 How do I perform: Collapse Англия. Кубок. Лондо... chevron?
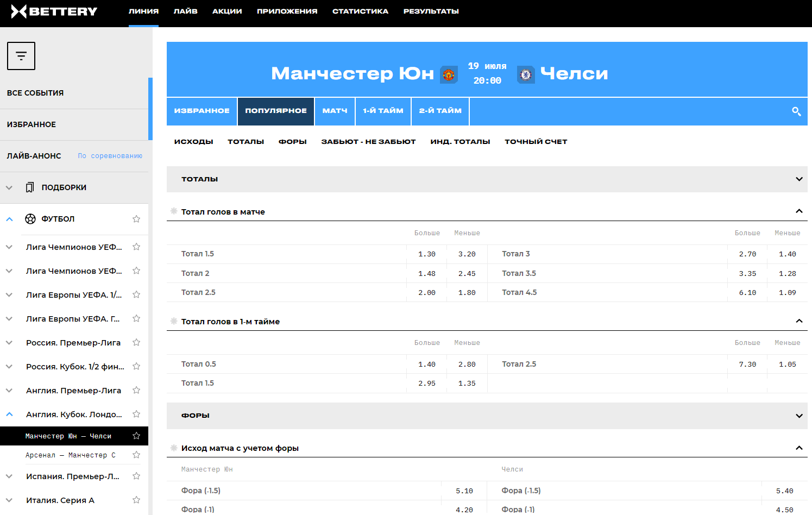coord(9,414)
